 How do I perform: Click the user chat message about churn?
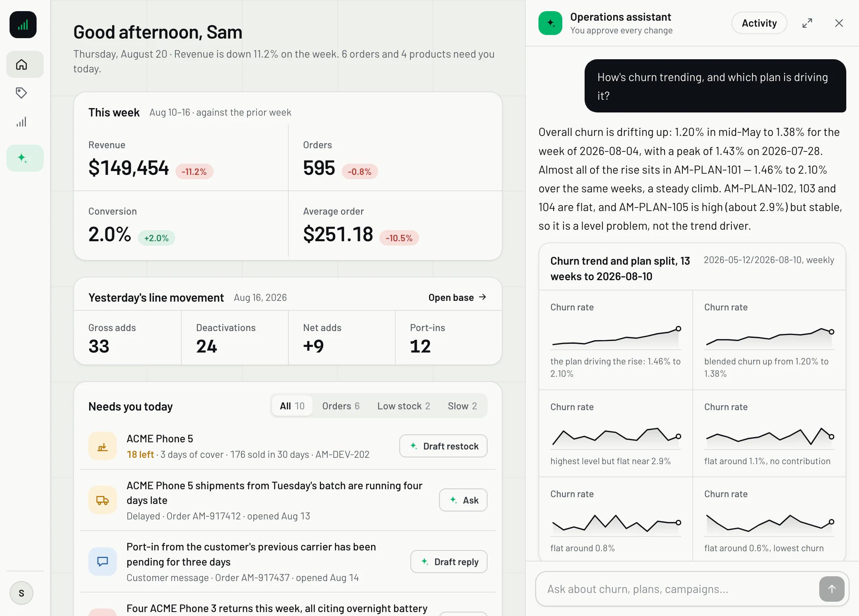(715, 86)
